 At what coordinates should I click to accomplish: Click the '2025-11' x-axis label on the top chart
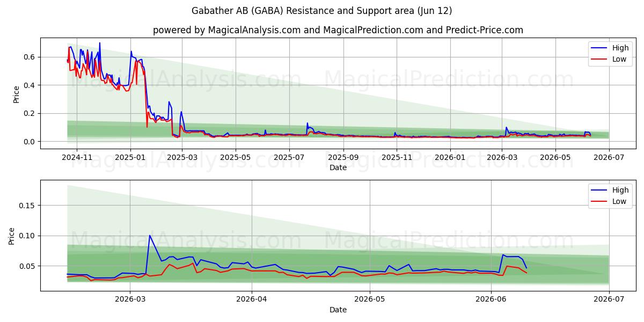pos(397,157)
